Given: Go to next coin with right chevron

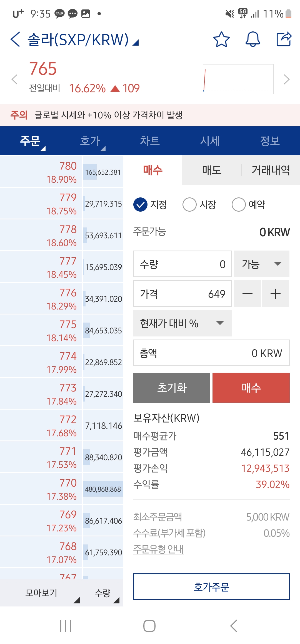Looking at the screenshot, I should (x=286, y=79).
